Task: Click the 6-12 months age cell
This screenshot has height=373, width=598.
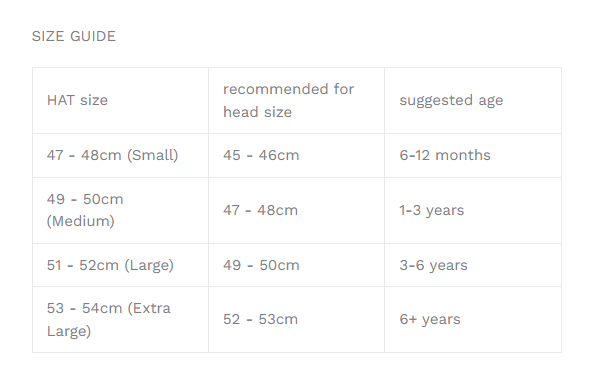Action: [x=473, y=156]
